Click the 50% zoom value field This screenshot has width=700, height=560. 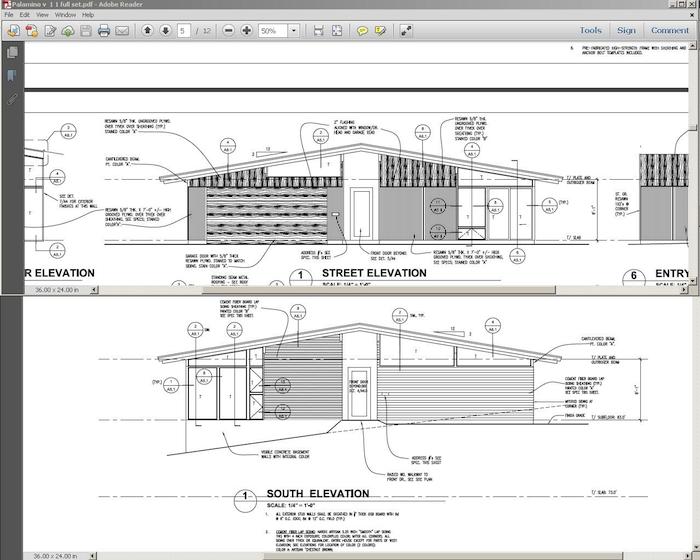(x=273, y=31)
